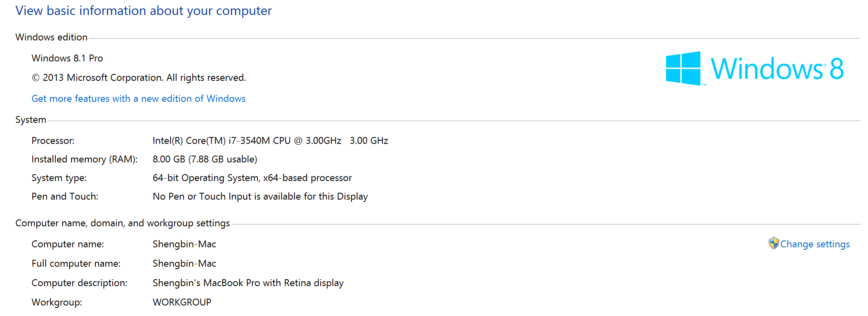Click the Installed memory 8.00 GB value
Screen dimensions: 868x316
click(205, 159)
